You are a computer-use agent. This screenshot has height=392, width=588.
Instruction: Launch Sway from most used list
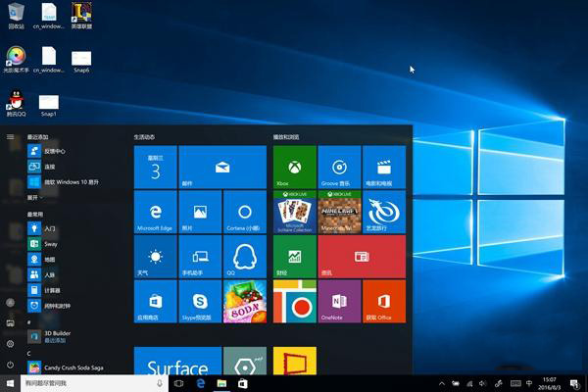[75, 244]
